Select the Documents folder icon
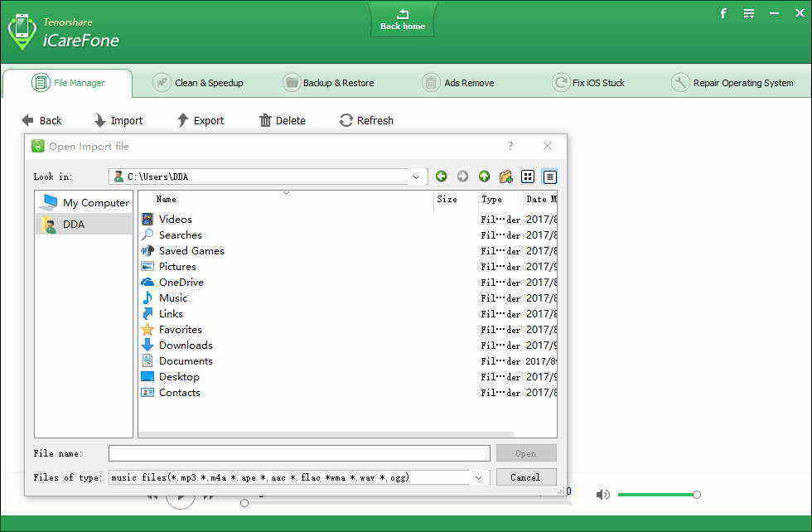Image resolution: width=812 pixels, height=532 pixels. point(147,361)
